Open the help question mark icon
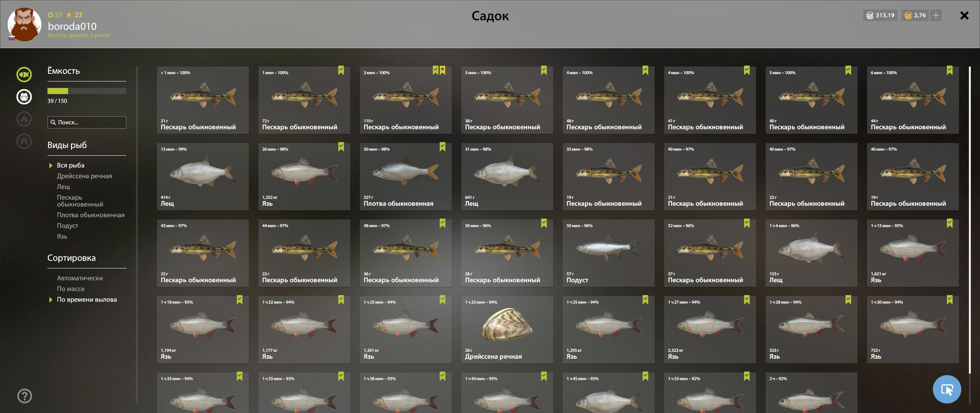This screenshot has height=413, width=980. coord(24,396)
